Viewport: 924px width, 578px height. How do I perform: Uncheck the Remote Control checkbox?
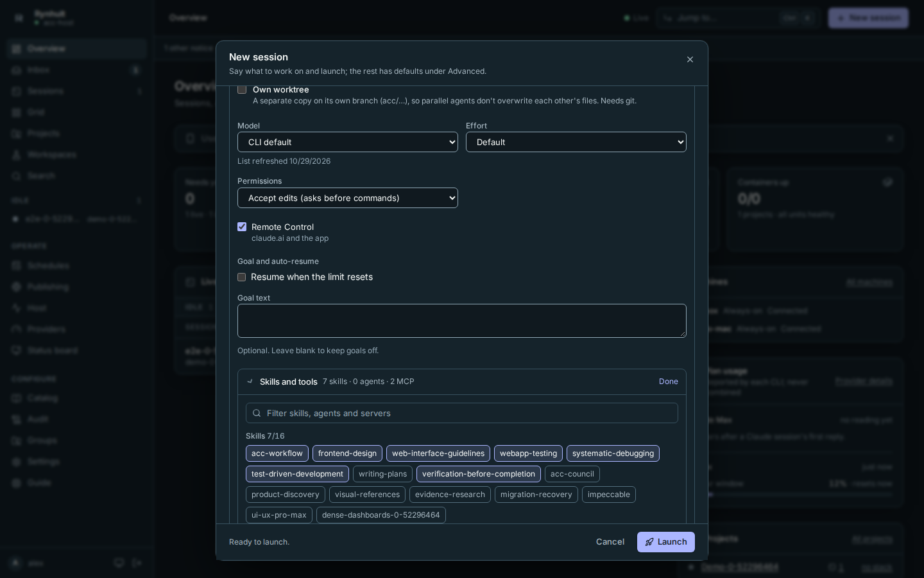pos(242,227)
